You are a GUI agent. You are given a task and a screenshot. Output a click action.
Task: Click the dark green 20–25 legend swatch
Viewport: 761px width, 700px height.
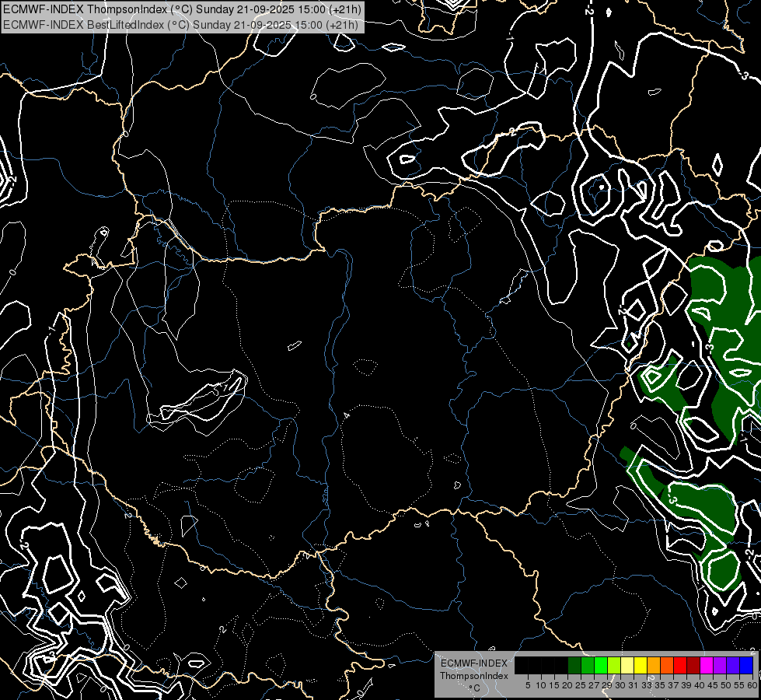click(574, 665)
